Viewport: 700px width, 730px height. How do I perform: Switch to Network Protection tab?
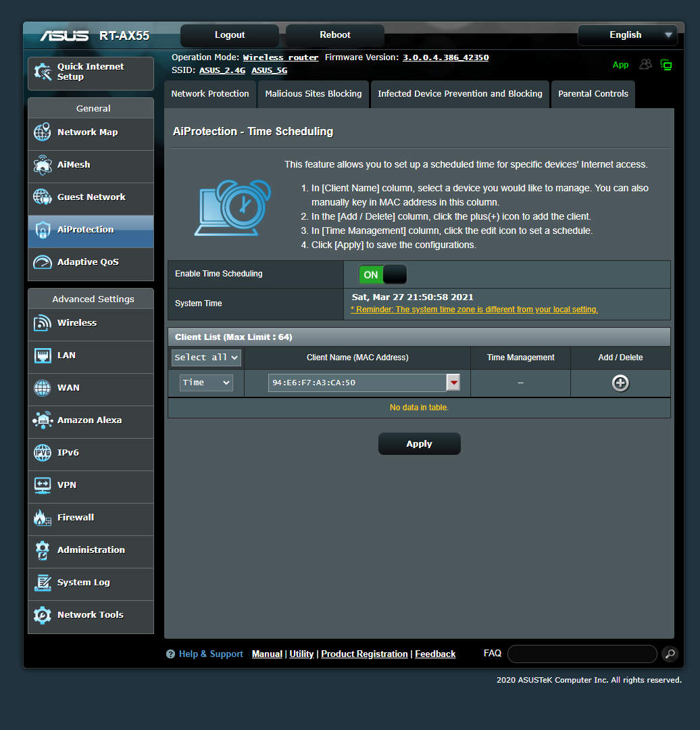pos(210,94)
